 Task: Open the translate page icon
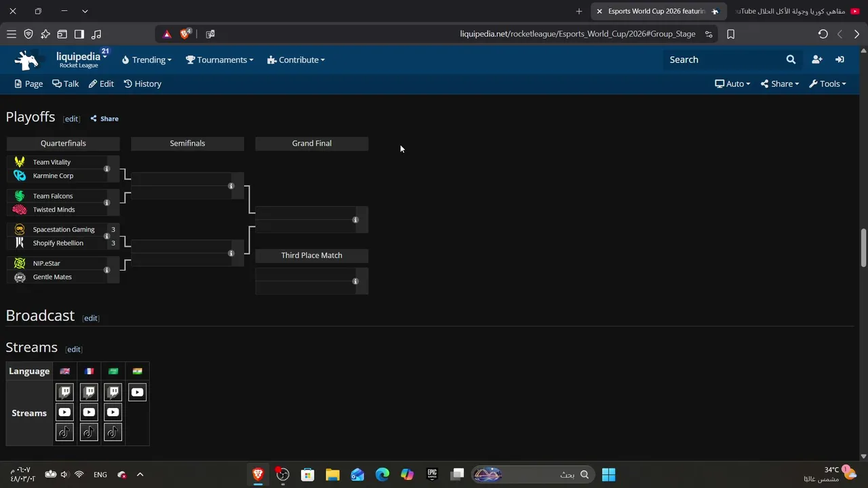click(210, 34)
